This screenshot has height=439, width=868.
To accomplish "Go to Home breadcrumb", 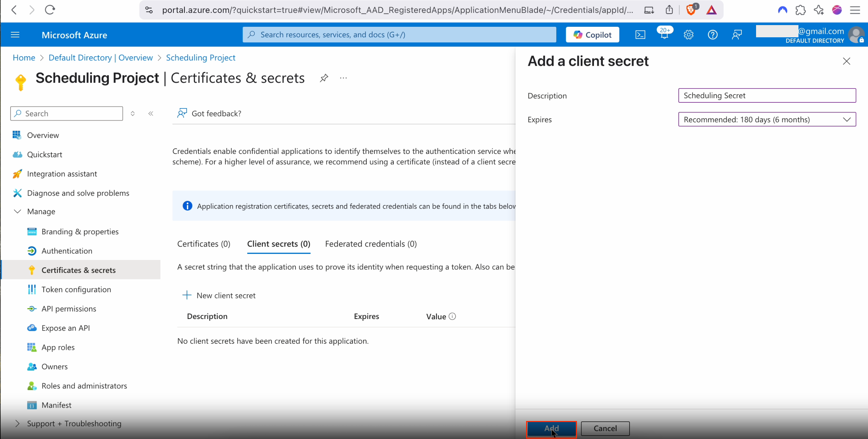I will coord(24,58).
